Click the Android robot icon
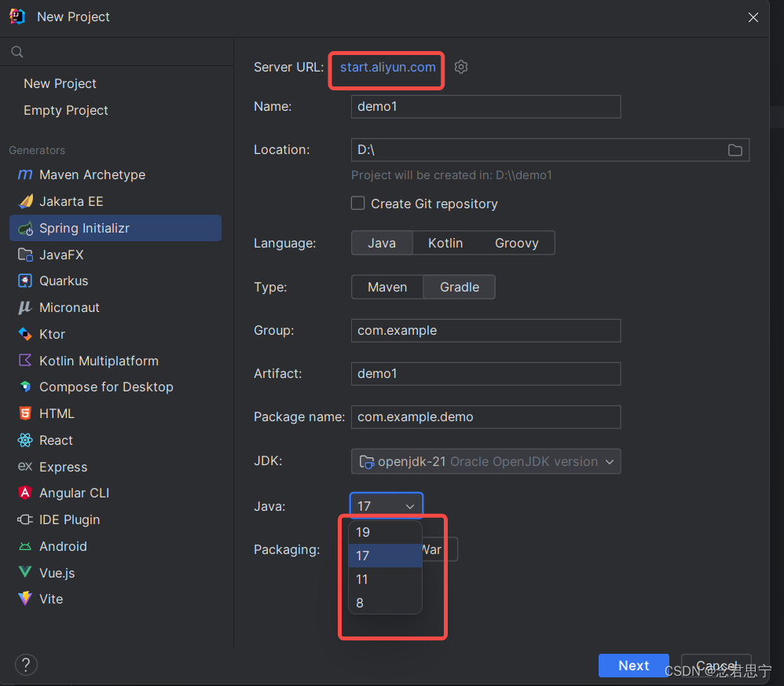This screenshot has width=784, height=686. click(x=25, y=546)
